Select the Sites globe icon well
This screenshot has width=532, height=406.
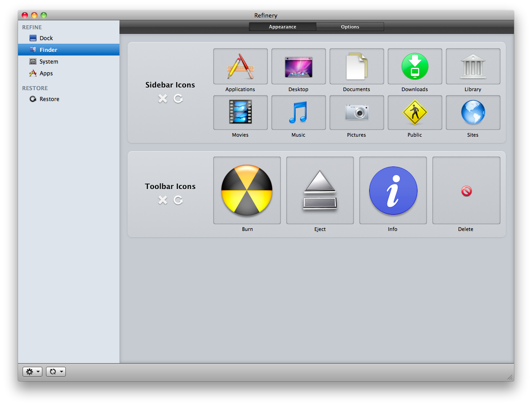473,112
